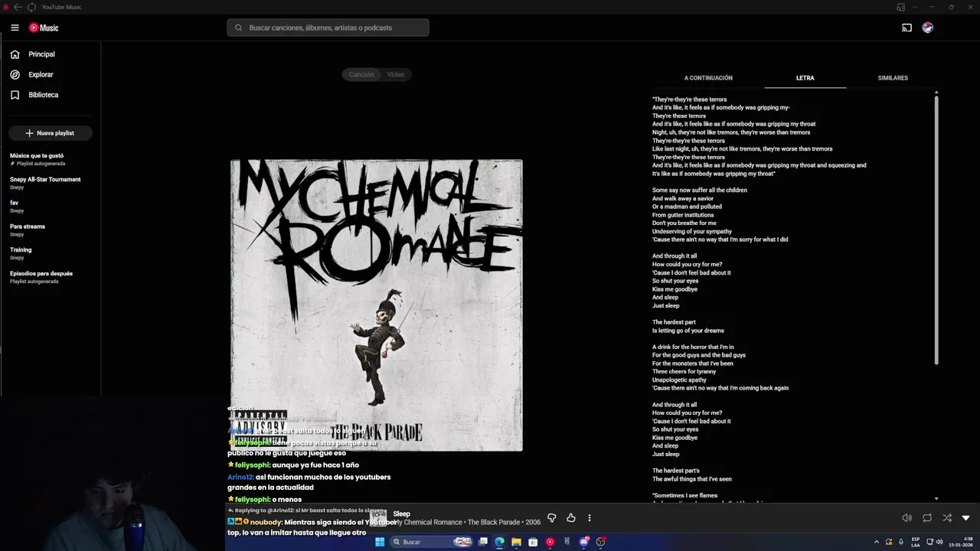Show hidden system tray icons
This screenshot has height=551, width=980.
(876, 542)
